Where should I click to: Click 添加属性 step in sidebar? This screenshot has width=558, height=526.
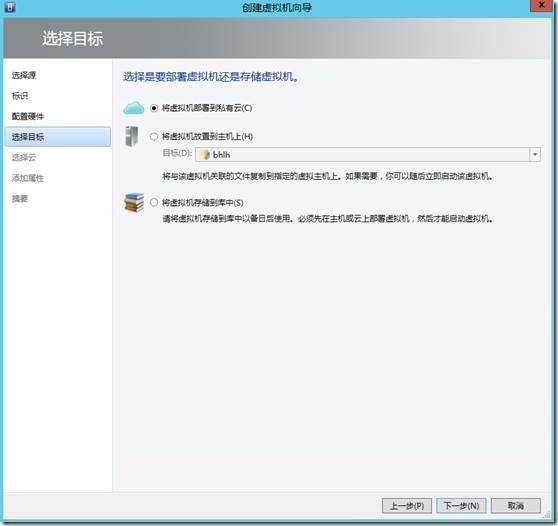tap(28, 178)
